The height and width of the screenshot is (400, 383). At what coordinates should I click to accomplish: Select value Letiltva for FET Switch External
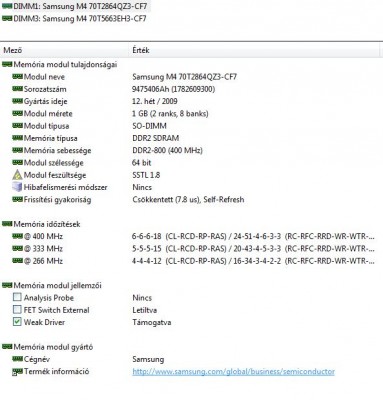pos(145,310)
